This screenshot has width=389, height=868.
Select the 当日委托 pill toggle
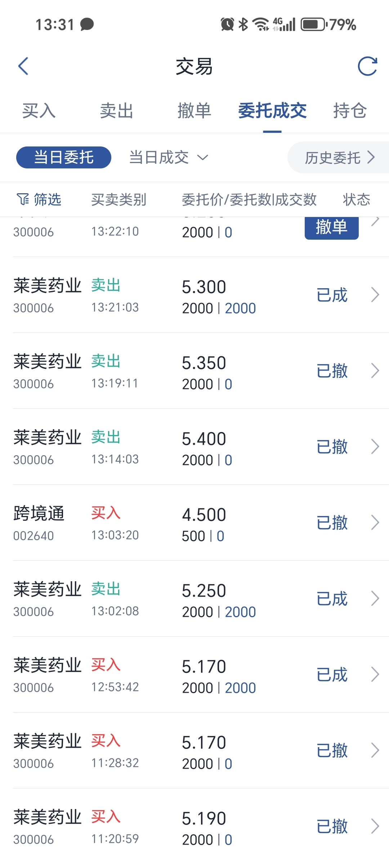point(64,157)
